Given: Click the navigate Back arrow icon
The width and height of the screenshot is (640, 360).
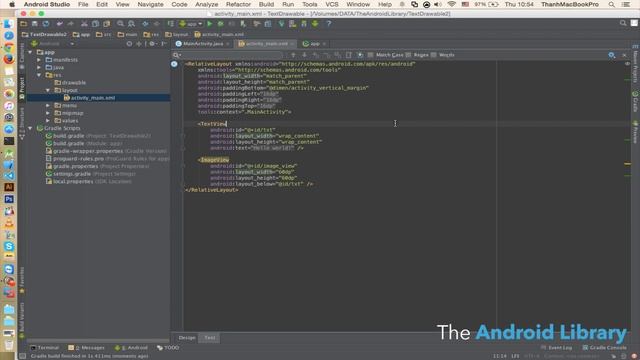Looking at the screenshot, I should (x=146, y=24).
